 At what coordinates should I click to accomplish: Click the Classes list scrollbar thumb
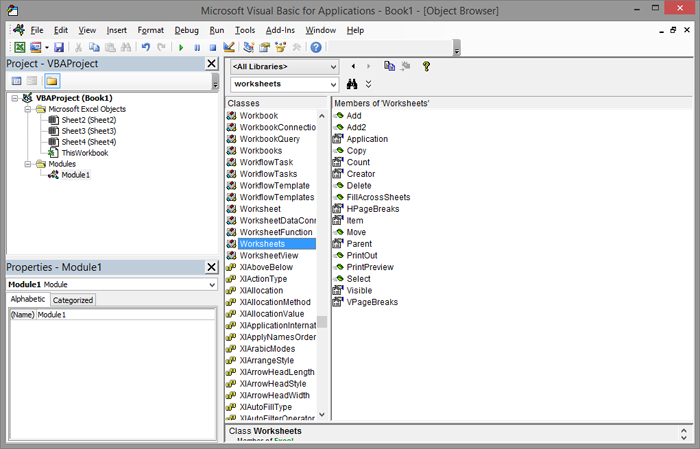[x=322, y=322]
